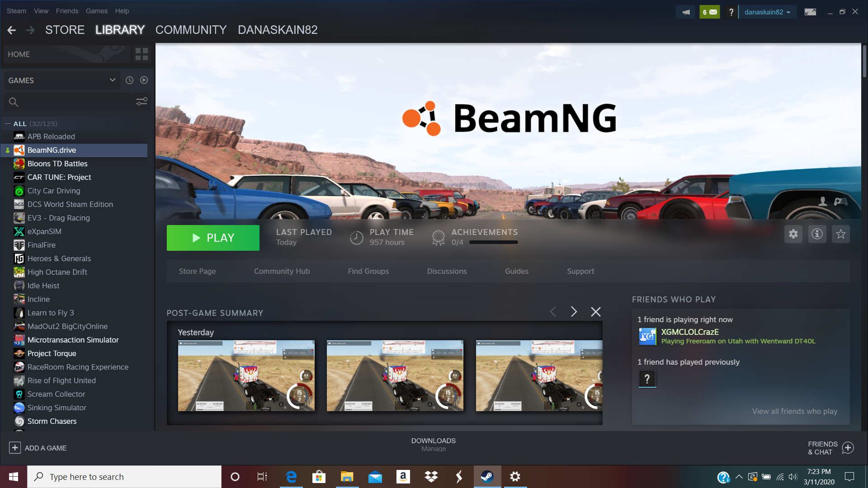Show hidden system tray icons chevron
The image size is (868, 488).
739,477
